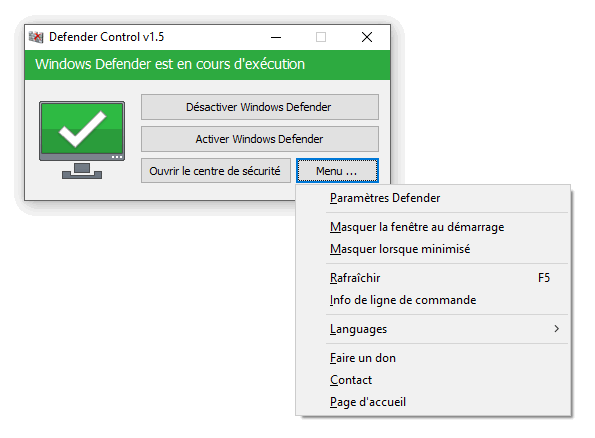The width and height of the screenshot is (595, 438).
Task: Open Page d'accueil from the menu
Action: [433, 402]
